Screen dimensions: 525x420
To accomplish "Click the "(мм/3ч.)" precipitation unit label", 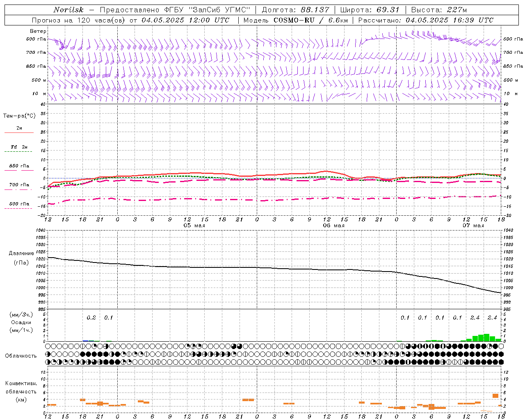I will tap(21, 315).
